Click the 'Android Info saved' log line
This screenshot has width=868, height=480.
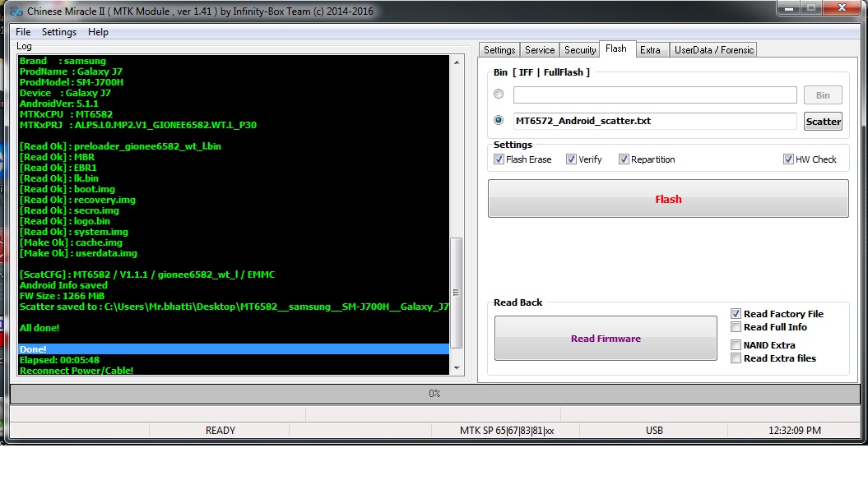pos(63,285)
